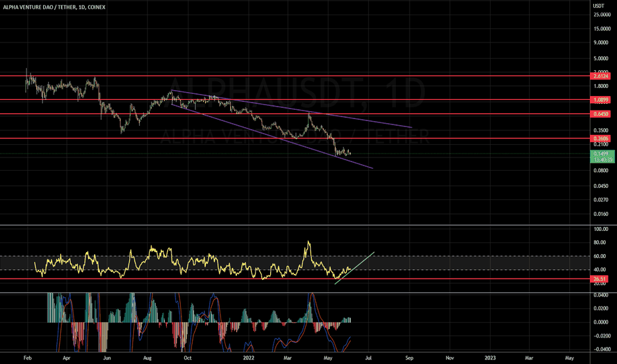This screenshot has width=617, height=364.
Task: Click the Sep time axis label
Action: point(409,358)
